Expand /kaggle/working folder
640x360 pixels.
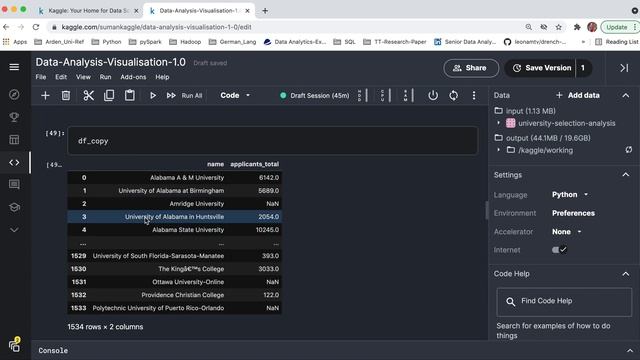tap(498, 150)
